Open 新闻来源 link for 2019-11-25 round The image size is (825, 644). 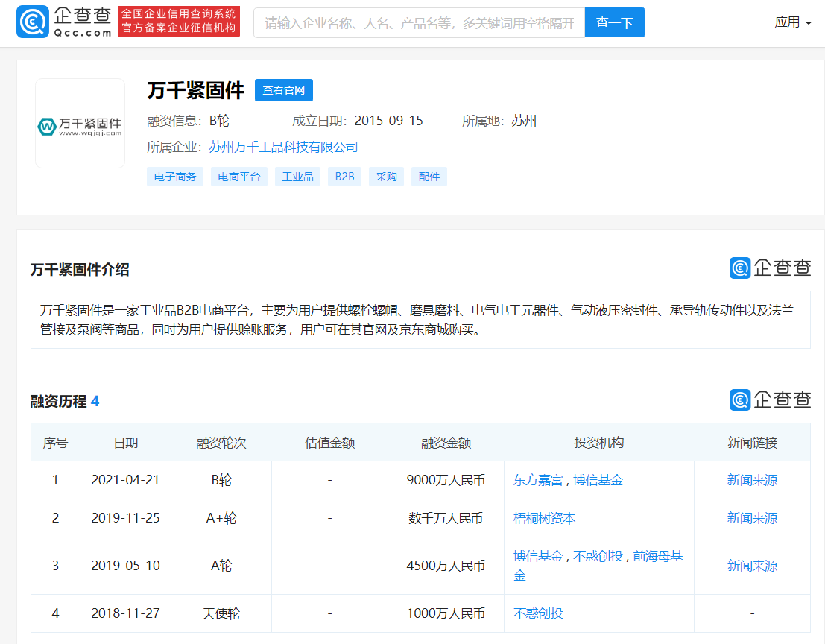click(x=752, y=518)
